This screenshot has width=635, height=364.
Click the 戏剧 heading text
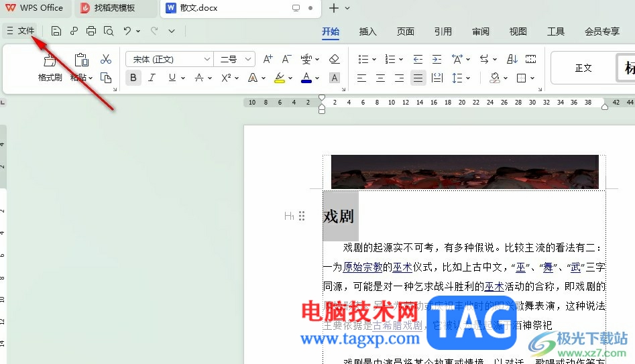pos(339,217)
